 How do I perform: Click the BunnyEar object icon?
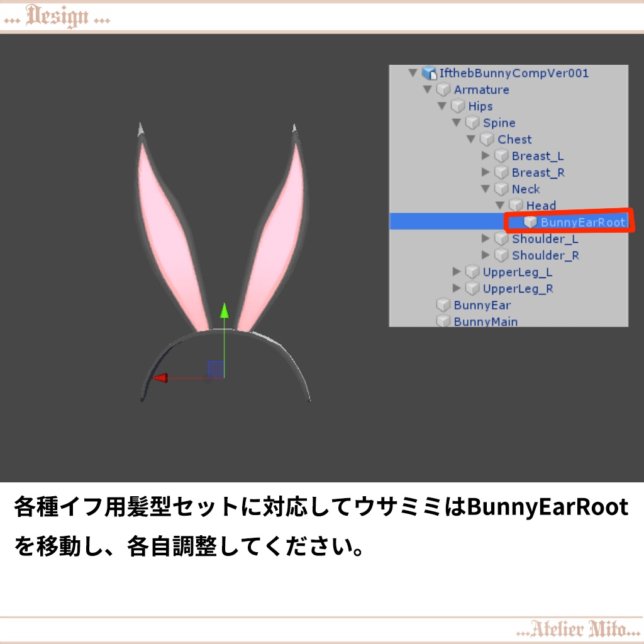click(443, 305)
